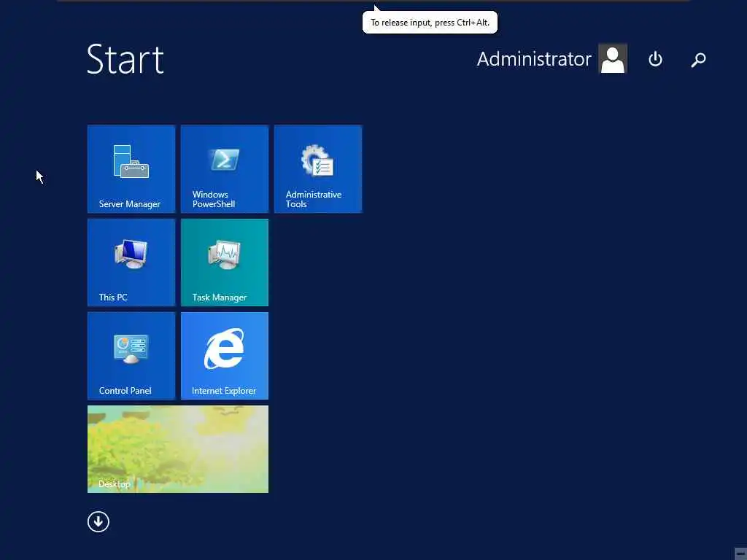747x560 pixels.
Task: Show all apps via the down arrow
Action: (x=98, y=522)
